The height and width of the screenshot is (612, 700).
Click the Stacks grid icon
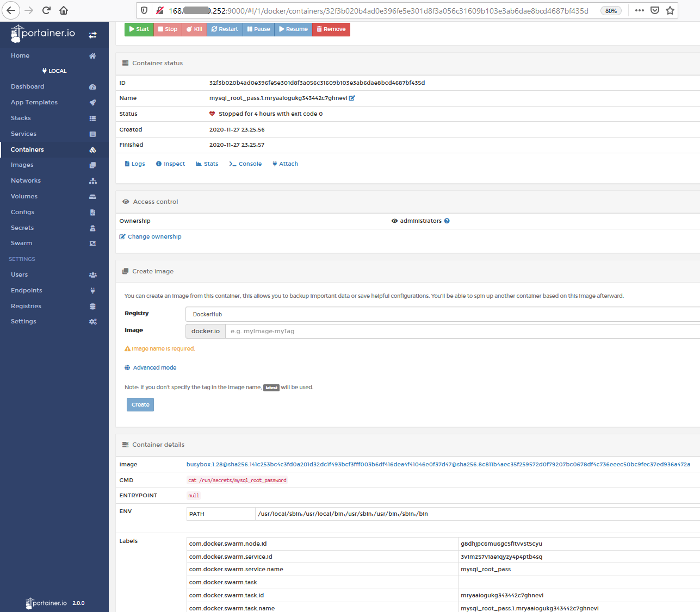point(92,118)
